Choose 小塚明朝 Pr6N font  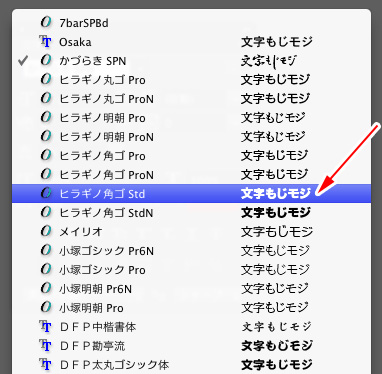click(x=191, y=288)
